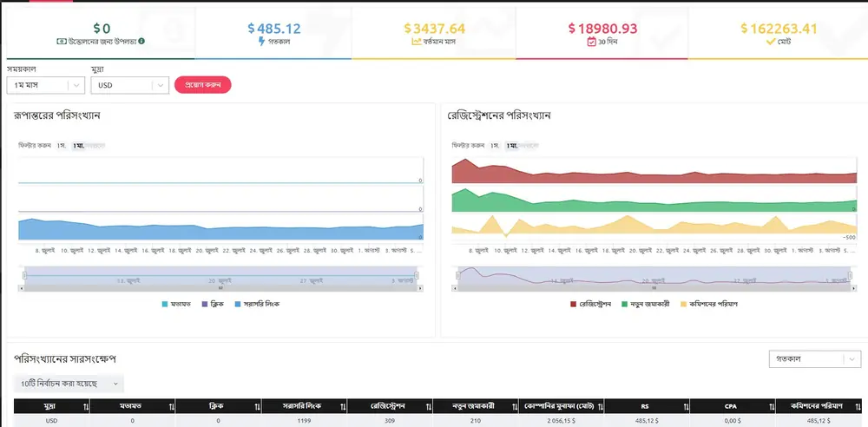
Task: Open the $485.12 গতকাল earnings card
Action: 273,33
